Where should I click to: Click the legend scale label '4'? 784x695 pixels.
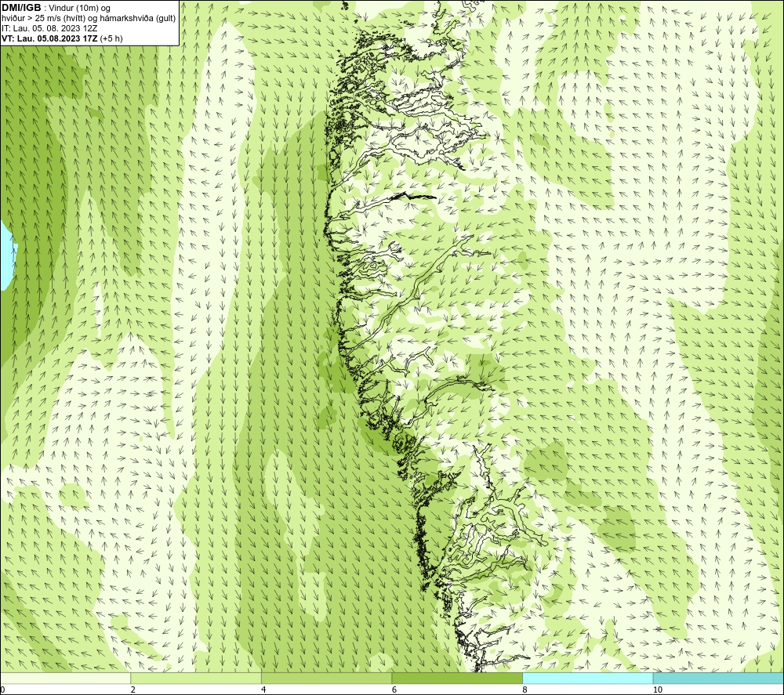263,690
